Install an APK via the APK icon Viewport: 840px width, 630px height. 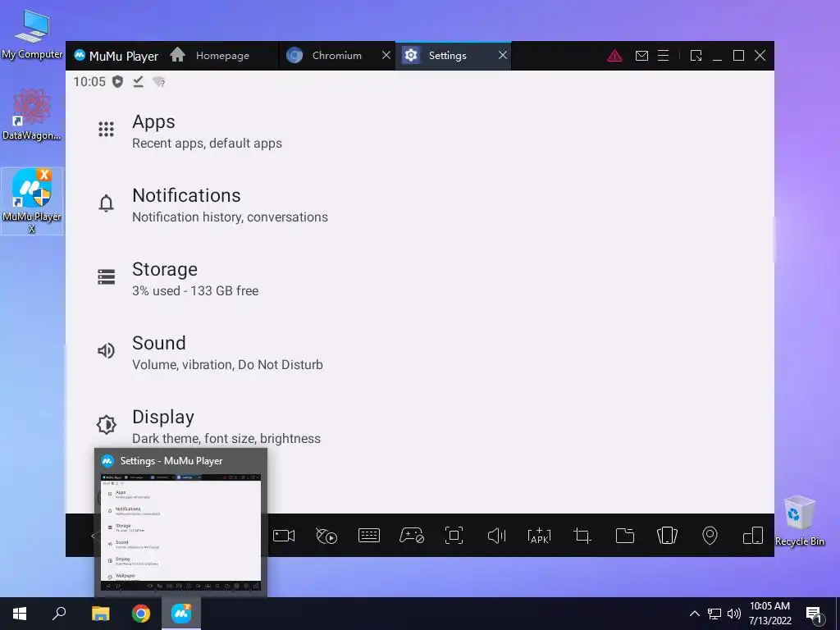coord(539,536)
